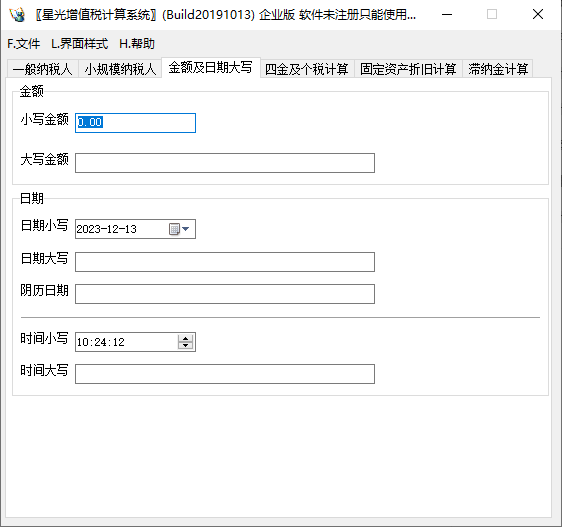562x527 pixels.
Task: Click the app icon in title bar
Action: click(17, 14)
